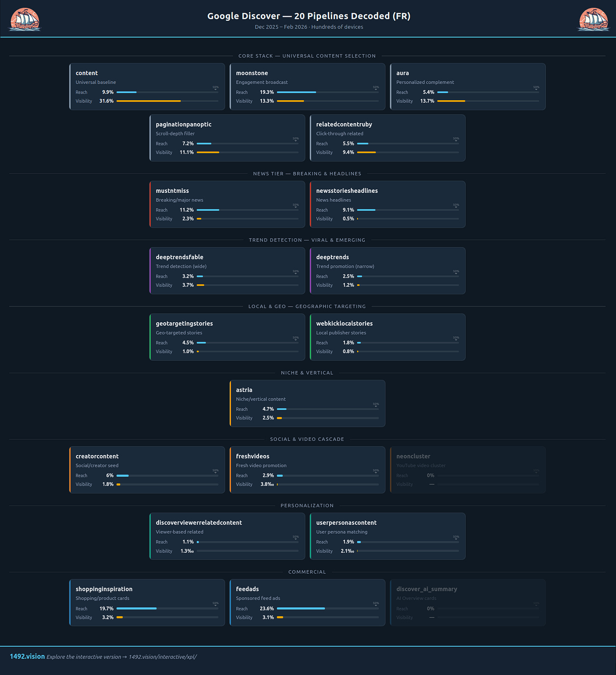Click the 'Core Stack — Universal Content Selection' heading
Screen dimensions: 616x675
(307, 56)
